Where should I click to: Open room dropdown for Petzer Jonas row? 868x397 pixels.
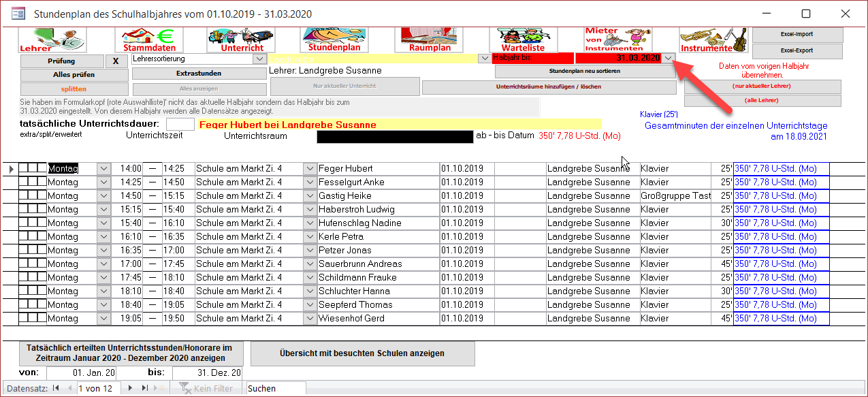309,251
